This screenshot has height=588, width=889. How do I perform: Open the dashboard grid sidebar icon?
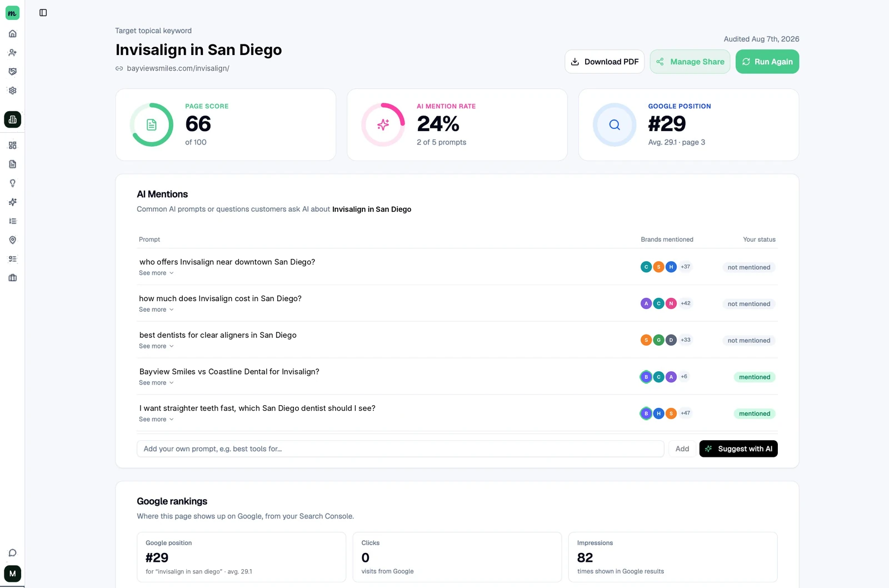click(x=12, y=146)
